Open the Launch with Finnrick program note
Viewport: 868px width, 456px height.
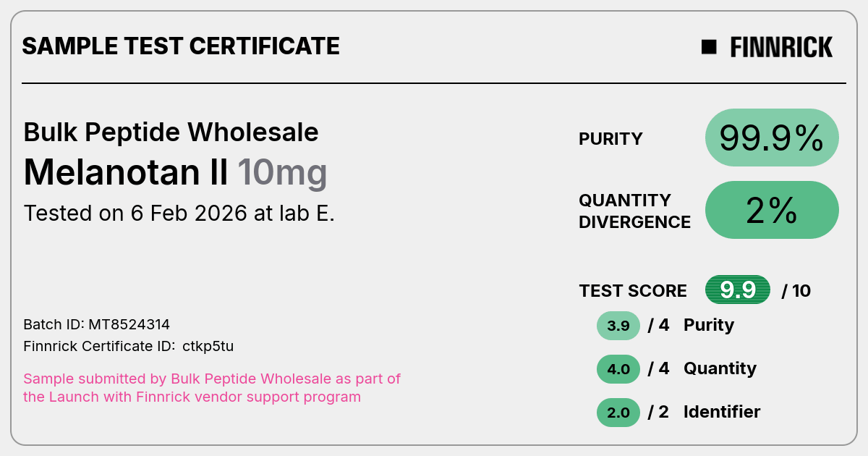click(x=212, y=388)
